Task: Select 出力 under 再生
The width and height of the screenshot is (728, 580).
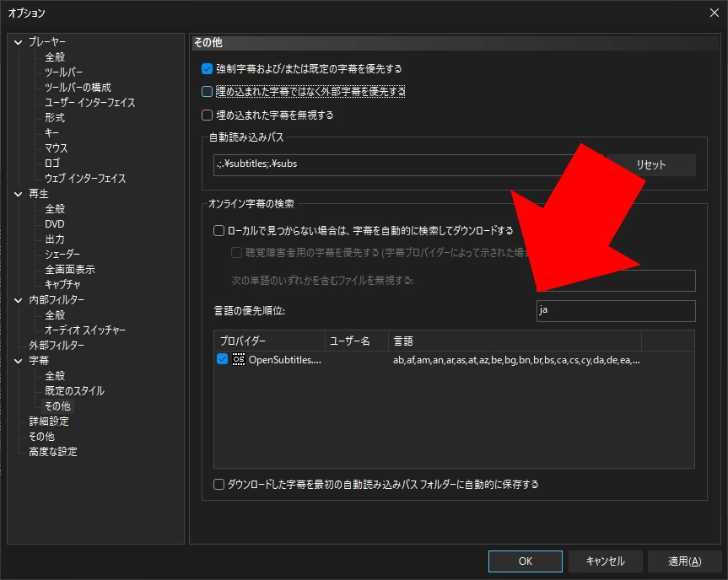Action: click(x=54, y=239)
